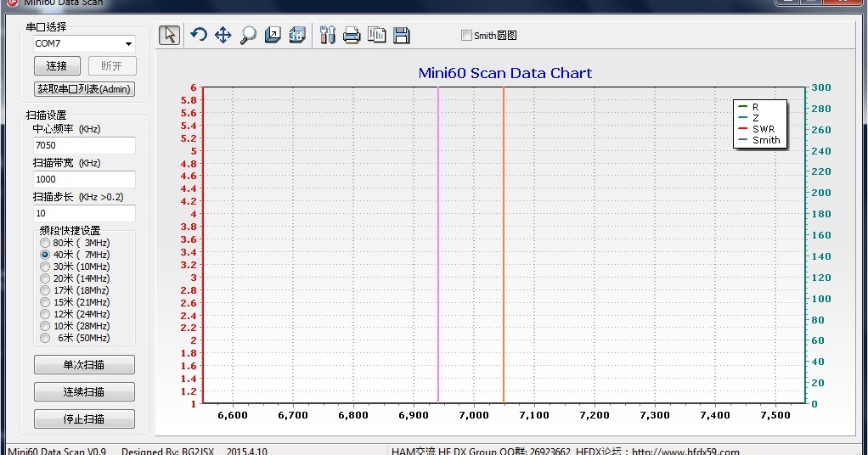Click the 7,000 x-axis label
The image size is (868, 455).
tap(474, 415)
